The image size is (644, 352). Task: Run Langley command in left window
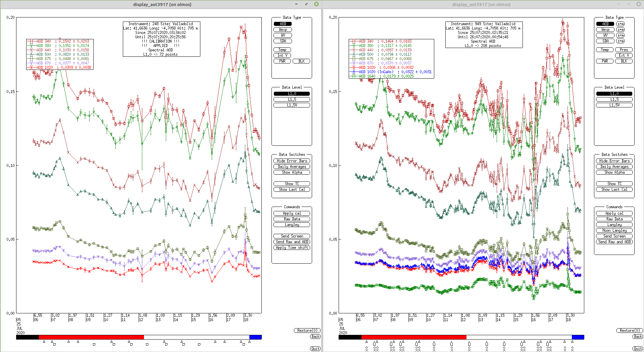point(292,225)
